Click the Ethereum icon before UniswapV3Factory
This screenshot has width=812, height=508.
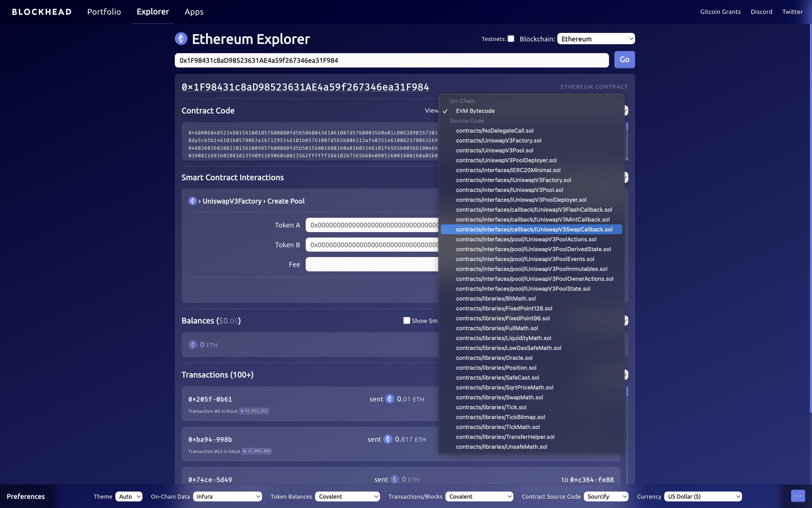click(x=193, y=201)
